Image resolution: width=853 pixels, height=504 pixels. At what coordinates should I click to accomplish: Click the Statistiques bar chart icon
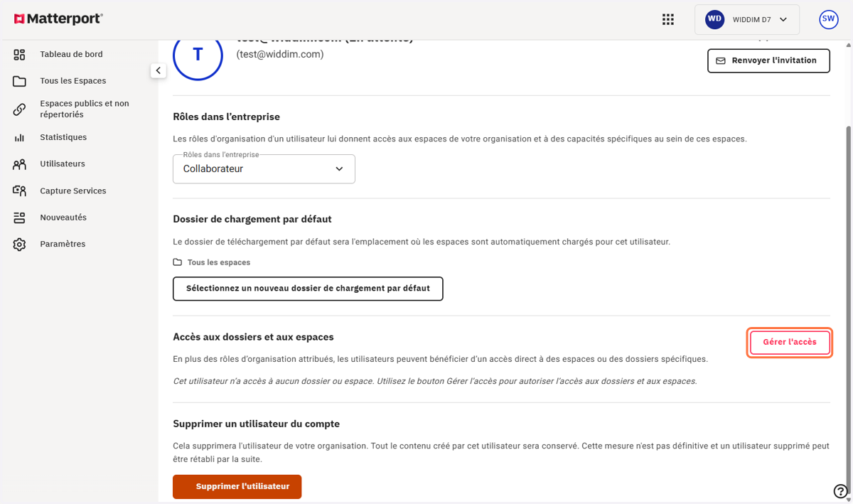19,137
